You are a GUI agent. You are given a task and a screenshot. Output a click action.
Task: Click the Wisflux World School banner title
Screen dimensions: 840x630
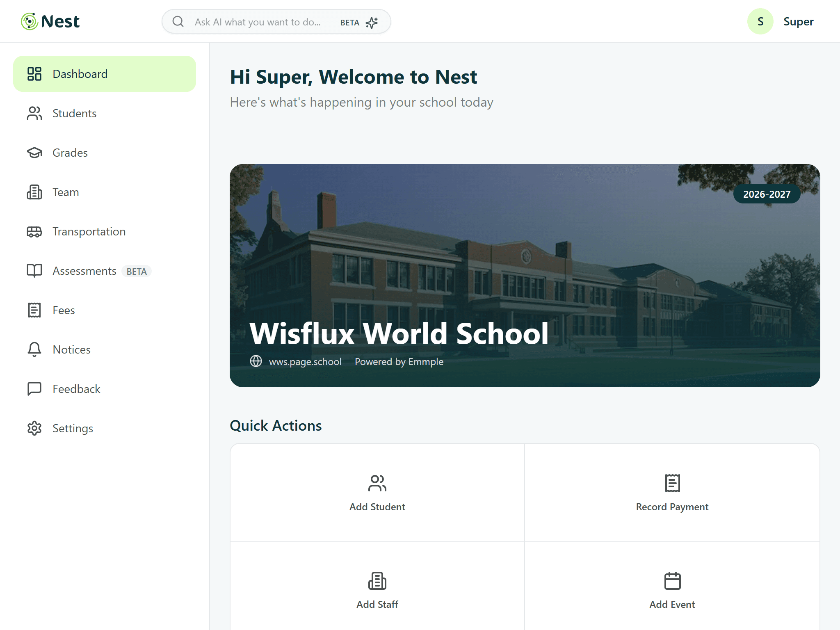(x=399, y=333)
